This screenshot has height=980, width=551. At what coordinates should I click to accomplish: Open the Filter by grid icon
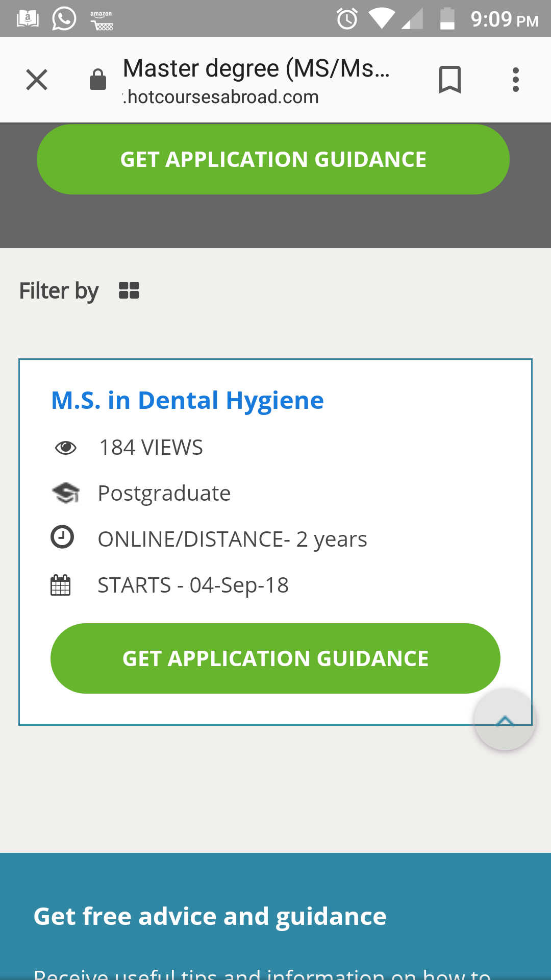coord(129,290)
